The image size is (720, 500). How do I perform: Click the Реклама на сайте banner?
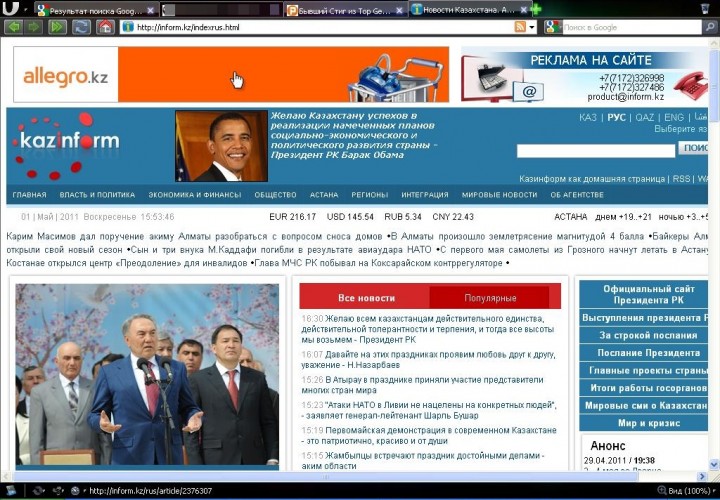click(585, 74)
